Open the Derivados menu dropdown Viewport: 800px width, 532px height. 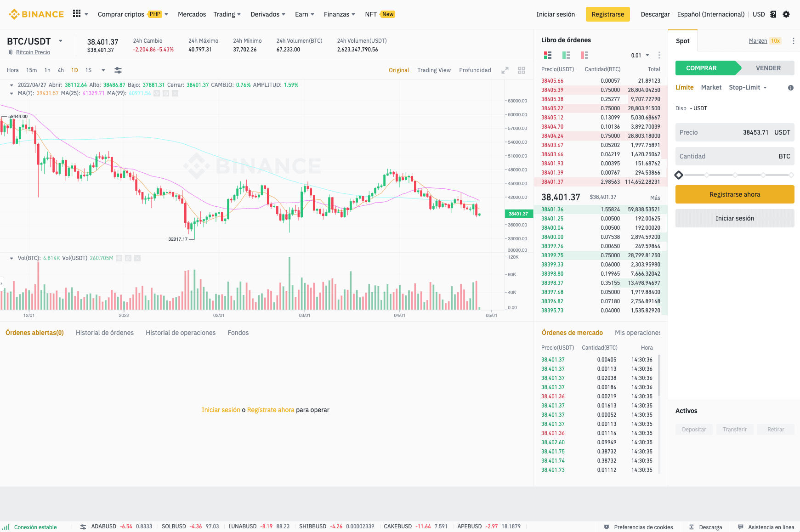pos(268,14)
